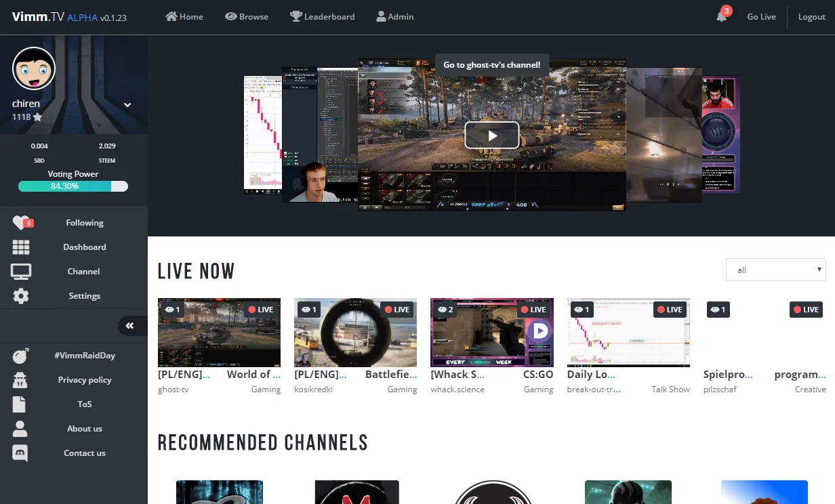The image size is (835, 504).
Task: Play the featured ghost-tv stream
Action: (x=492, y=135)
